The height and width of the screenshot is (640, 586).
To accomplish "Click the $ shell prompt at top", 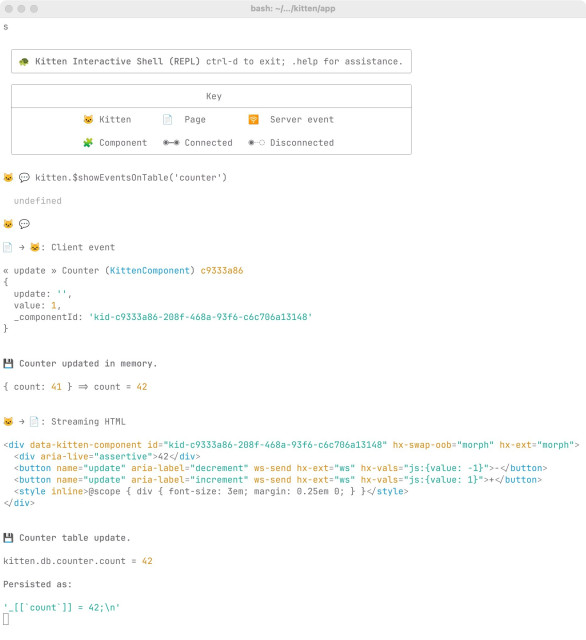I will (x=6, y=27).
